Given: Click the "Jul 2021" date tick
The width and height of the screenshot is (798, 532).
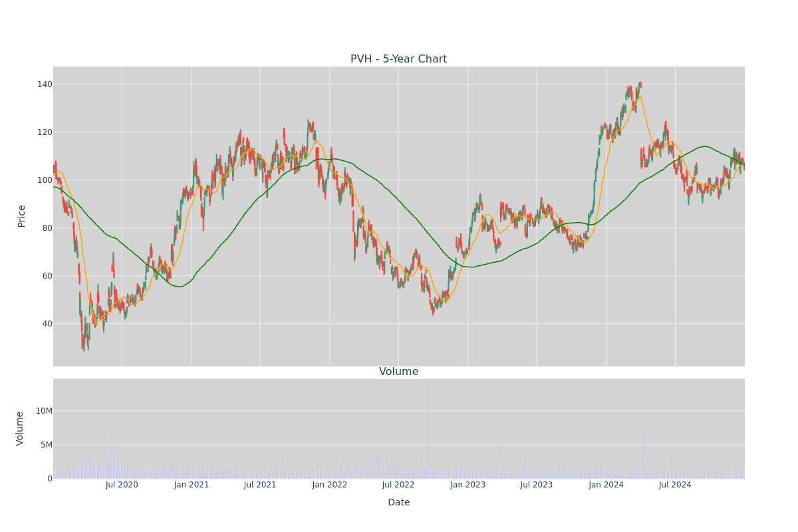Looking at the screenshot, I should (x=260, y=485).
